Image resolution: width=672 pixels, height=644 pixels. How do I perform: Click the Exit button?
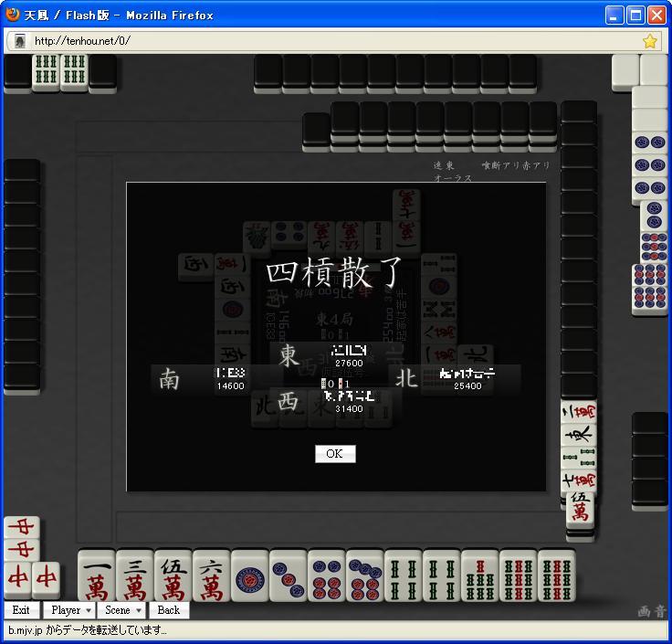click(21, 610)
